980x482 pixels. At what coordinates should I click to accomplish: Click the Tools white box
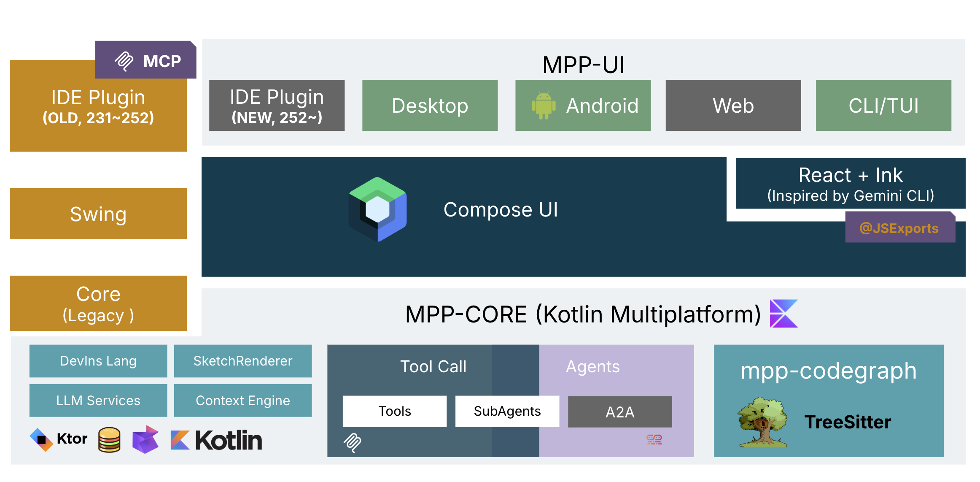point(394,411)
